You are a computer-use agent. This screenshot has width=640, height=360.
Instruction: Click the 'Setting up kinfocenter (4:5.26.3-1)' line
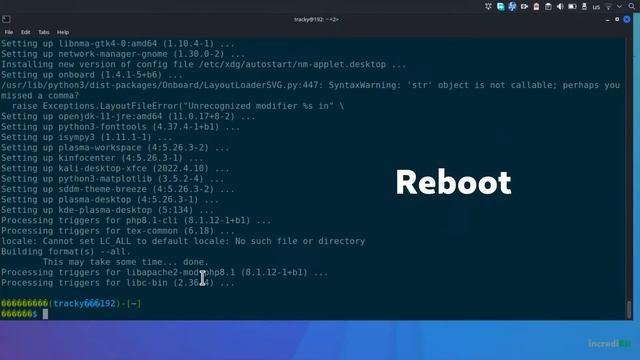[x=102, y=158]
